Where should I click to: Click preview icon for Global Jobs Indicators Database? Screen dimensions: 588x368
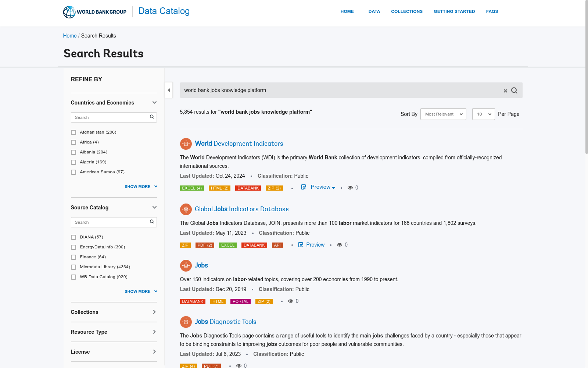pyautogui.click(x=301, y=245)
